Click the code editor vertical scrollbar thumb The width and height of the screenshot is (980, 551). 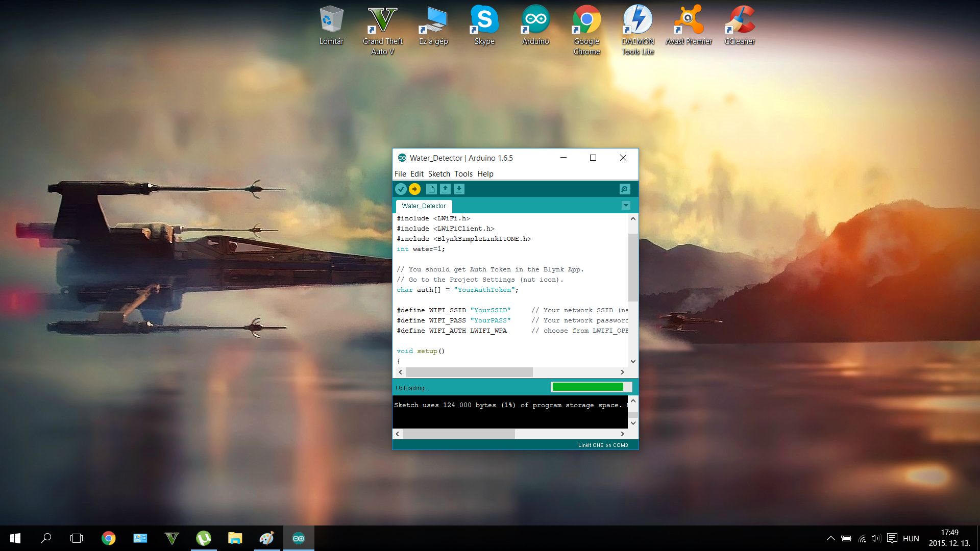point(633,267)
